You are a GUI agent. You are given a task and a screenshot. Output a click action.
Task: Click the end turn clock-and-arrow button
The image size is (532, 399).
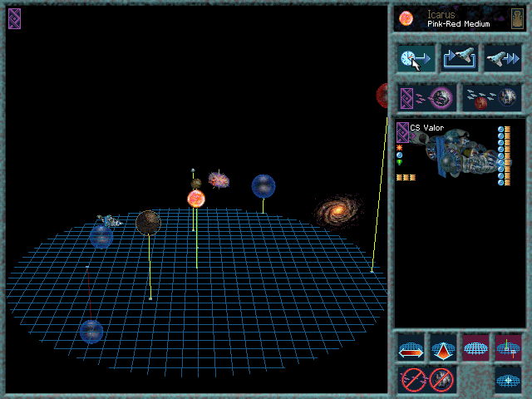[416, 59]
